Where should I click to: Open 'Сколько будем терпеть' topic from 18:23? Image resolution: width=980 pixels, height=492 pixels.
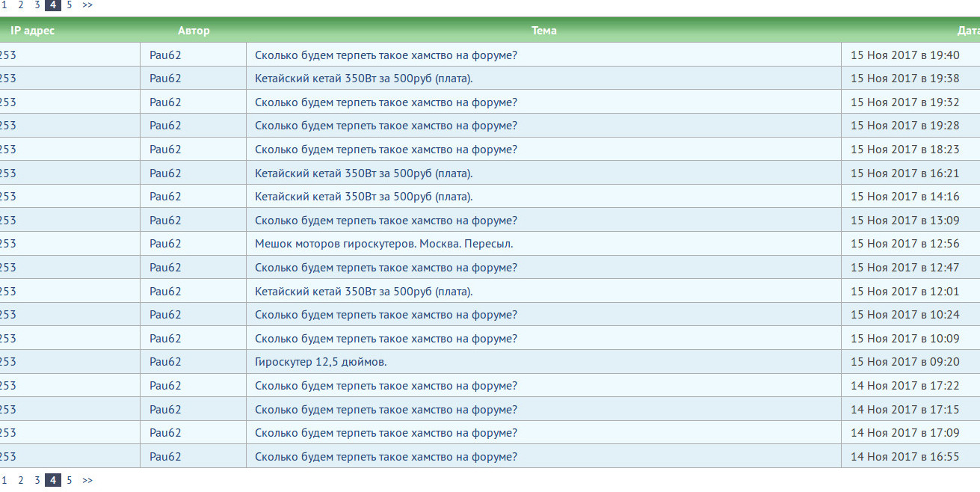click(x=386, y=150)
